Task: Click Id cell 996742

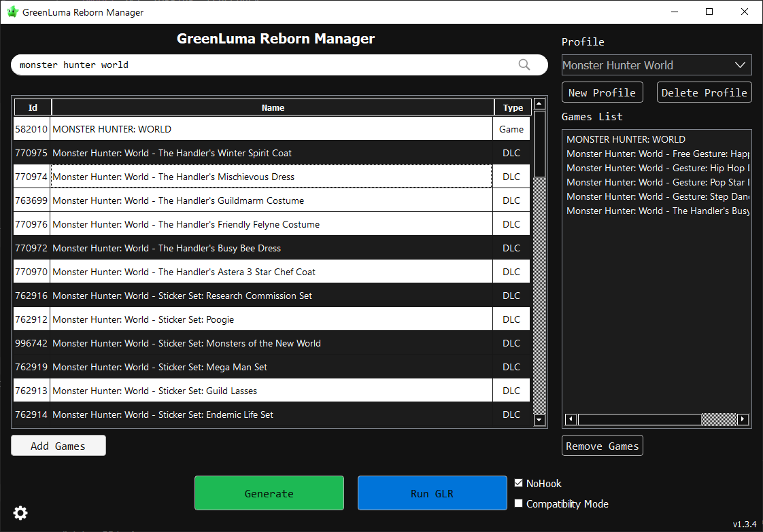Action: tap(31, 343)
